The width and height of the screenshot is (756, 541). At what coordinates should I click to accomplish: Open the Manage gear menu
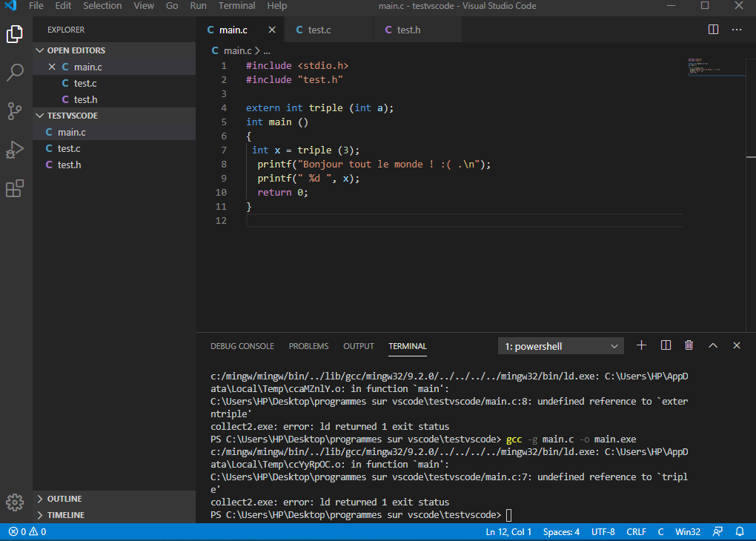15,502
